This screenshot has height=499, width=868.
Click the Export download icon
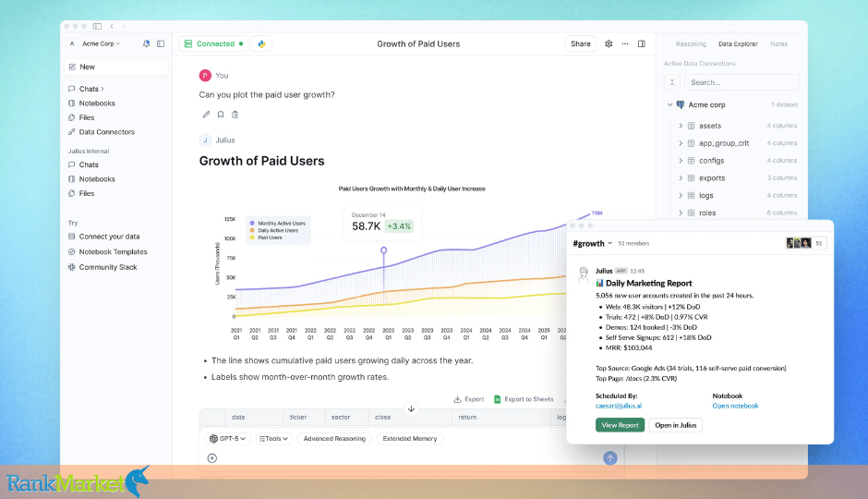pyautogui.click(x=457, y=399)
